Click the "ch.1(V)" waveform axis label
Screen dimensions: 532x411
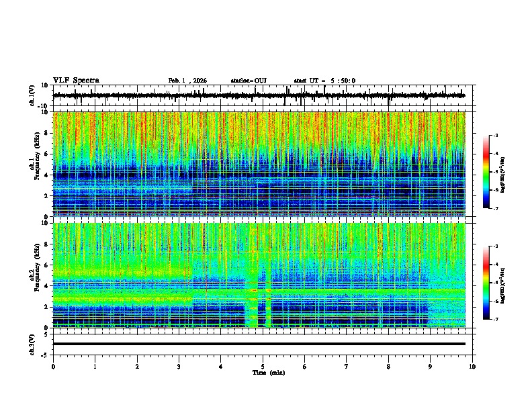point(32,95)
